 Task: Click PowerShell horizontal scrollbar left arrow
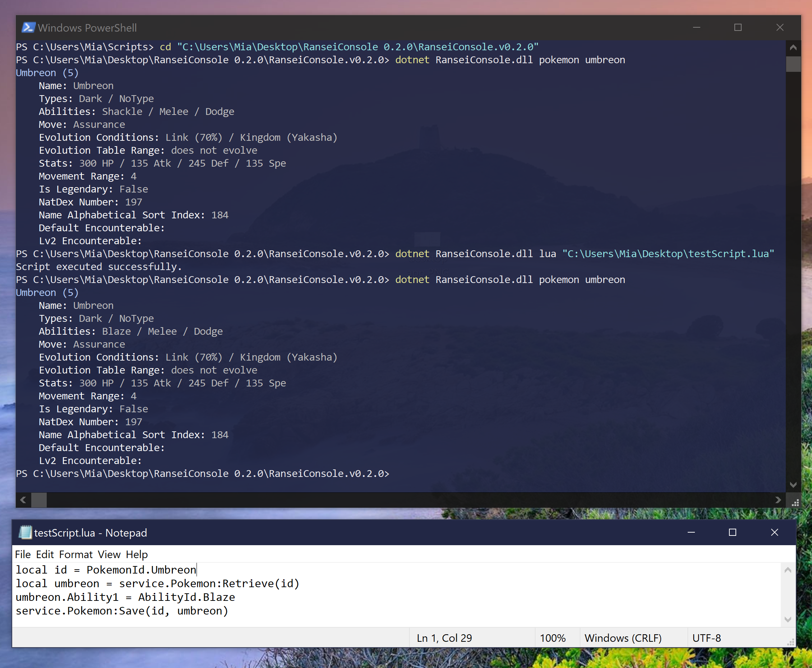(23, 500)
